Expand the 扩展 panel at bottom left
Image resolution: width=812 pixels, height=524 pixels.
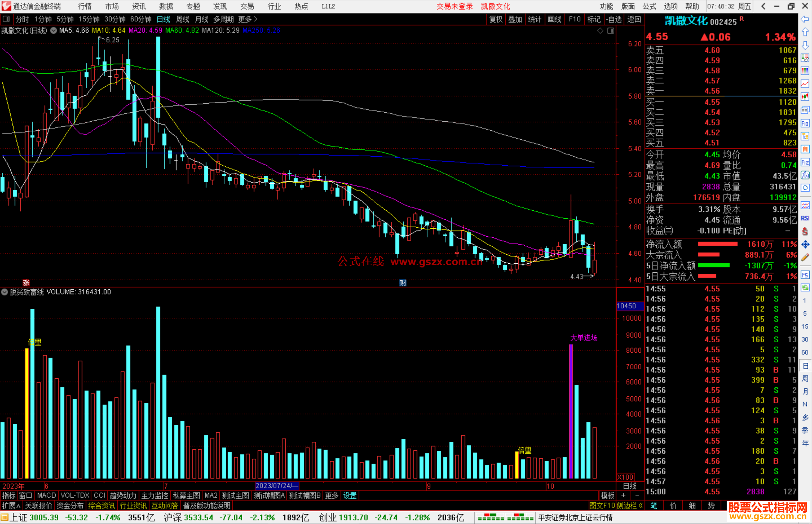point(11,506)
